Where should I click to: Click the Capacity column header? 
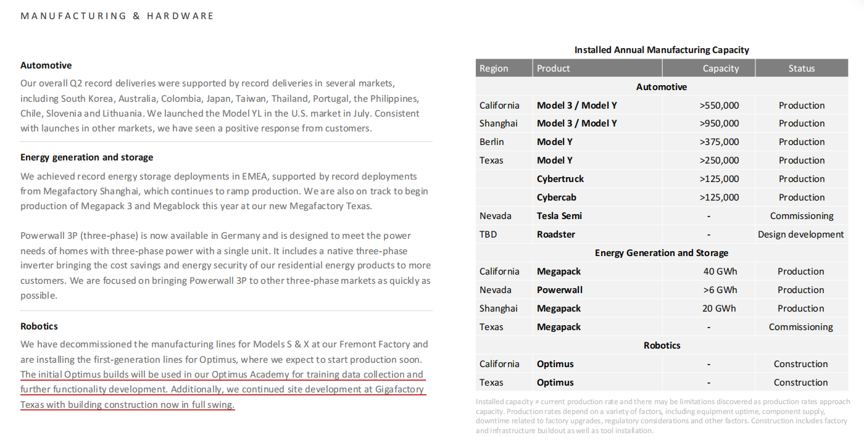tap(709, 68)
